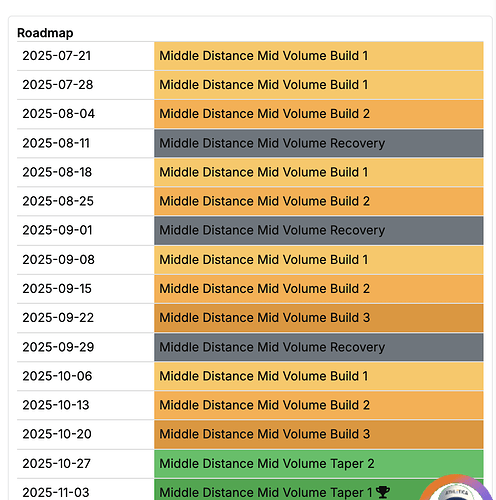Open Build 3 week of 2025-09-22
496x500 pixels.
(319, 318)
